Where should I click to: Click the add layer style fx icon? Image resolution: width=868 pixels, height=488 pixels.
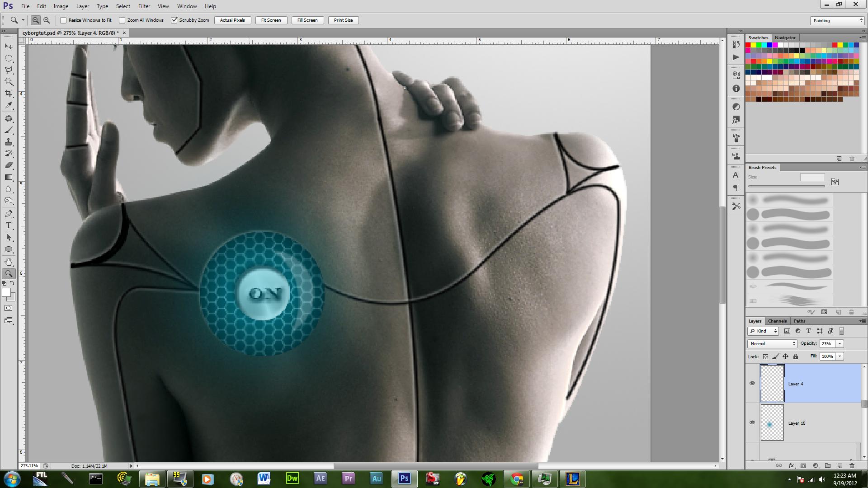791,465
